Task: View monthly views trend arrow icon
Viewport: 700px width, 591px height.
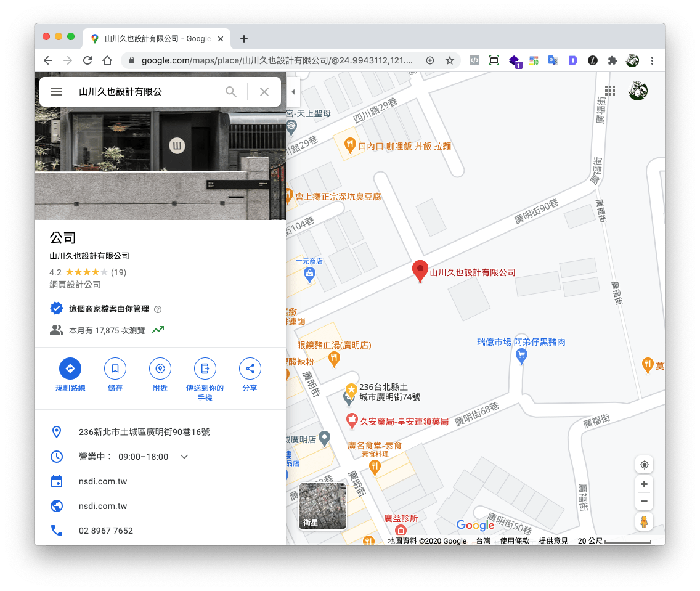Action: 158,330
